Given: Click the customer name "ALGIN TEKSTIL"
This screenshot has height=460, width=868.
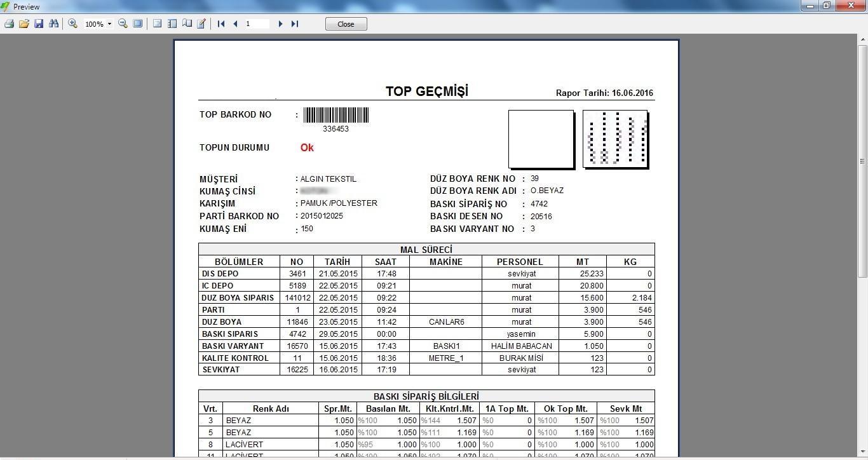Looking at the screenshot, I should pyautogui.click(x=329, y=179).
